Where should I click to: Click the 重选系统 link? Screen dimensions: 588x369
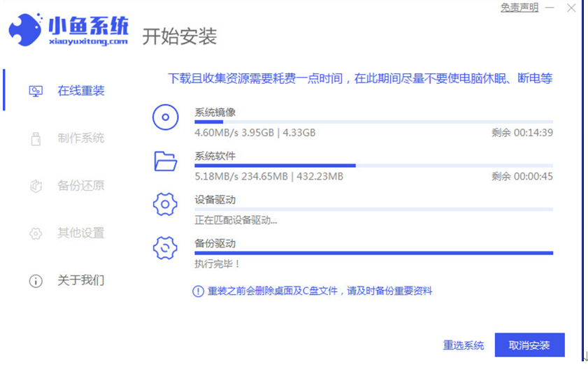[x=463, y=345]
